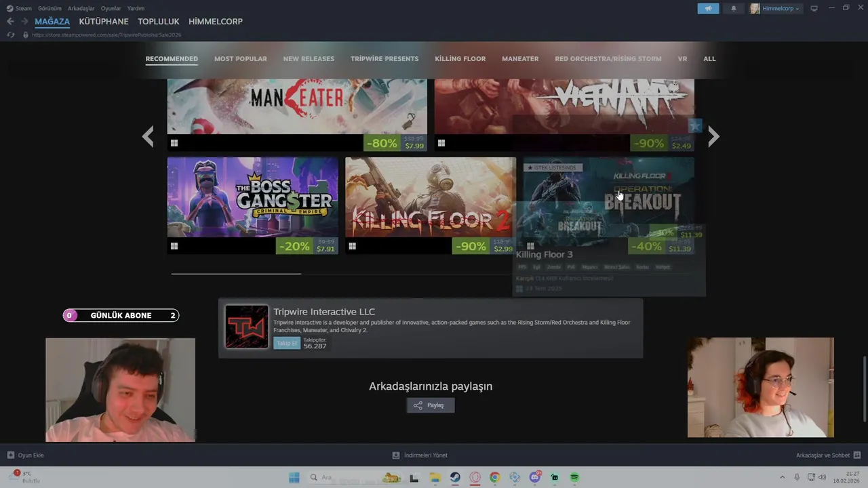Open the Oyunlar menu
This screenshot has height=488, width=868.
(x=111, y=8)
